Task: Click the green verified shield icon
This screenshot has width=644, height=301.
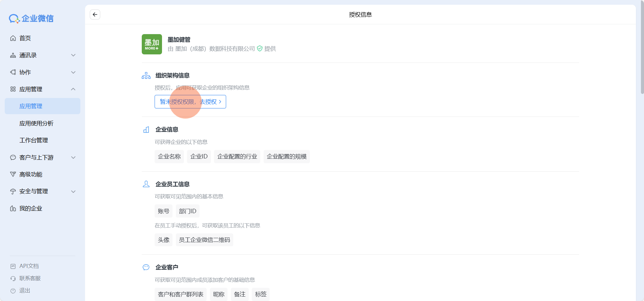Action: [x=260, y=49]
